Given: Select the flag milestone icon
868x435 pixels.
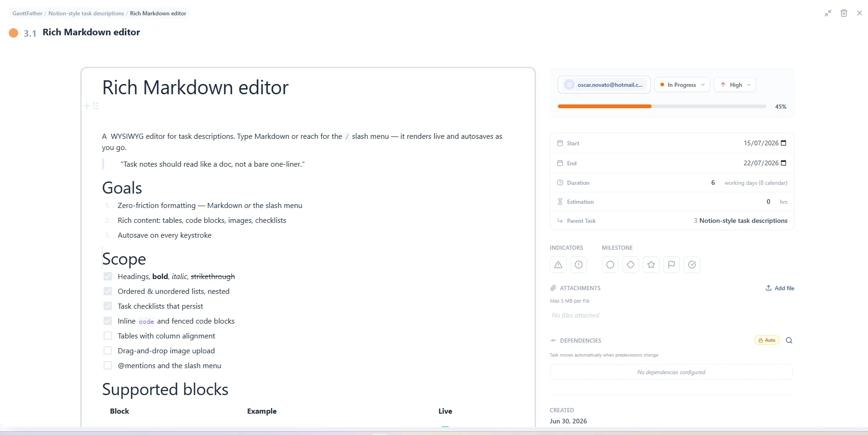Looking at the screenshot, I should [672, 265].
